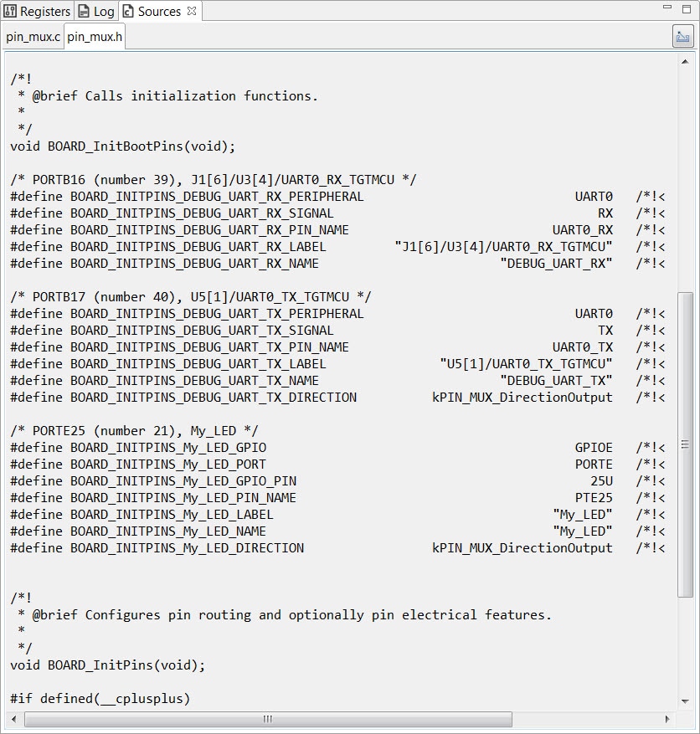Place cursor on the BOARD_InitBootPins declaration line

click(123, 146)
